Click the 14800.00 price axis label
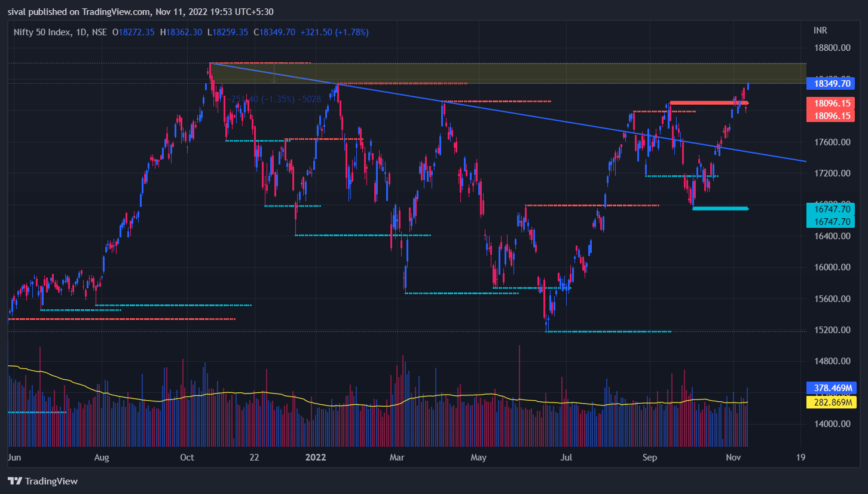 click(x=831, y=361)
